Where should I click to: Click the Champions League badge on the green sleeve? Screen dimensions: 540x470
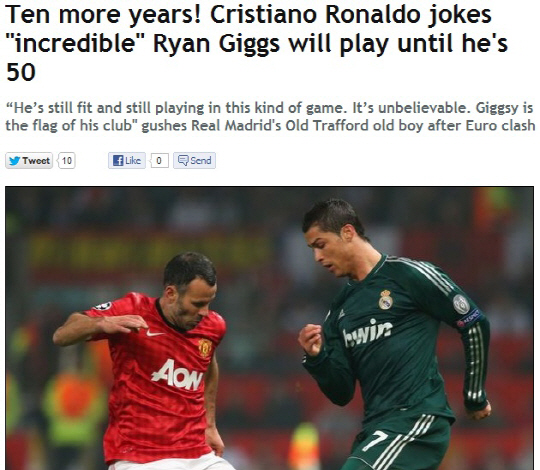tap(461, 304)
